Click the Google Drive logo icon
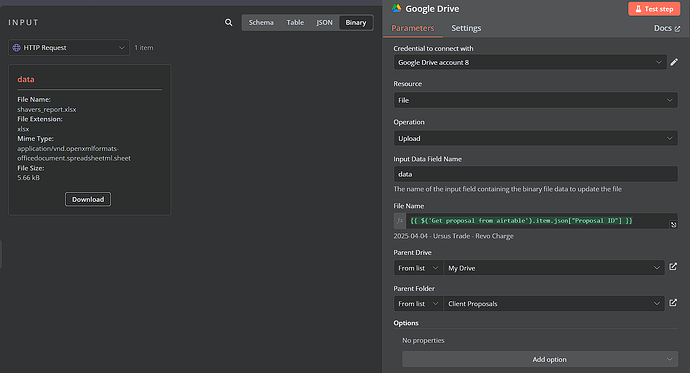Viewport: 690px width, 373px height. point(396,8)
